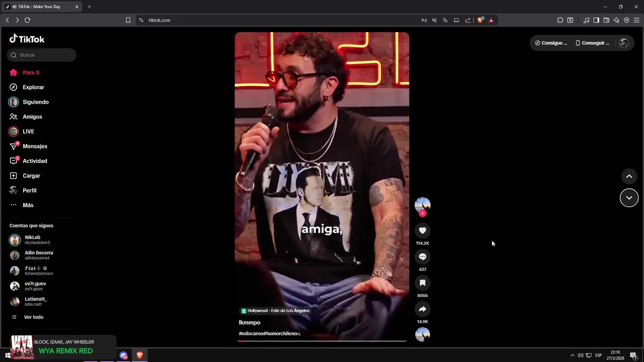Click the video progress bar

point(322,341)
